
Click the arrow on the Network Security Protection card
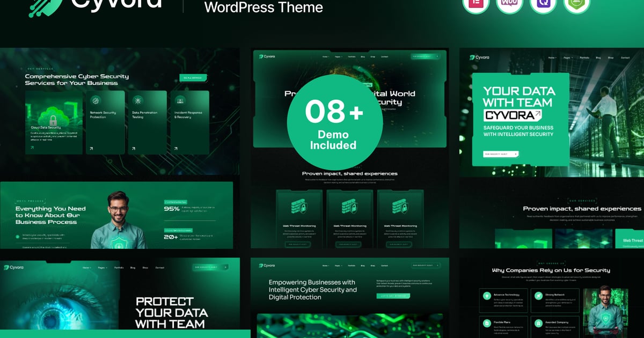91,148
